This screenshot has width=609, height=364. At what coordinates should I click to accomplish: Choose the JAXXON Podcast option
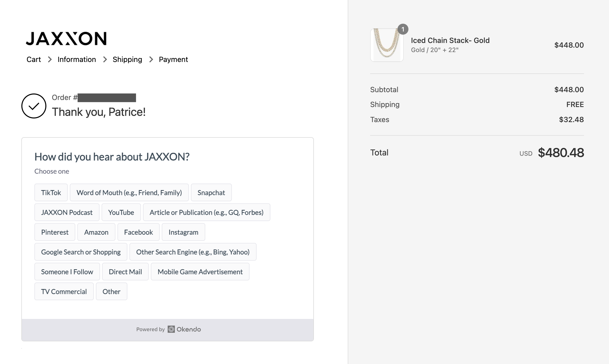(67, 212)
